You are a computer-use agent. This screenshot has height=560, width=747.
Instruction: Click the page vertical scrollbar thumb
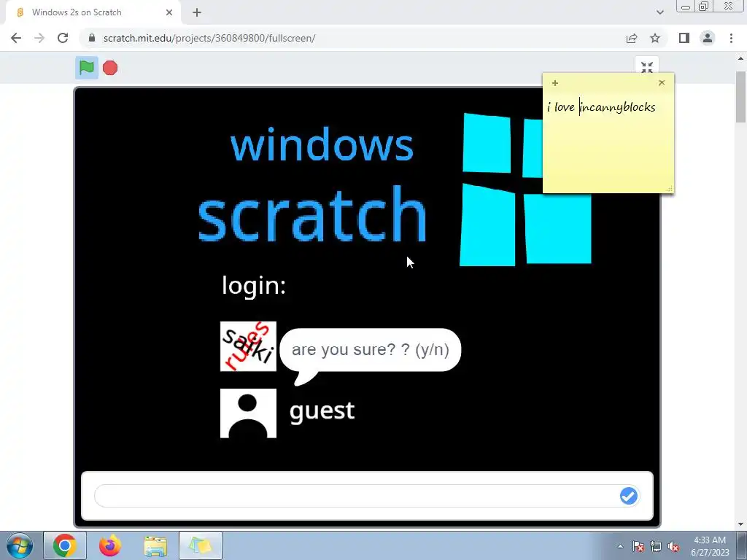[x=741, y=97]
